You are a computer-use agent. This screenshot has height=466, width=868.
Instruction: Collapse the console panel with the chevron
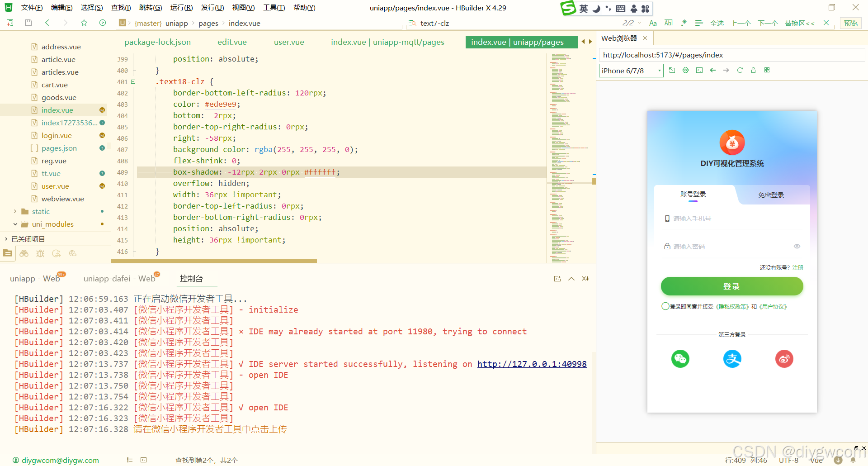coord(571,279)
